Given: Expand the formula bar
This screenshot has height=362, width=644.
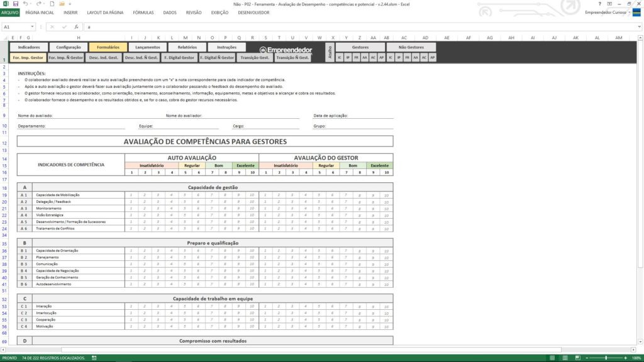Looking at the screenshot, I should (639, 27).
